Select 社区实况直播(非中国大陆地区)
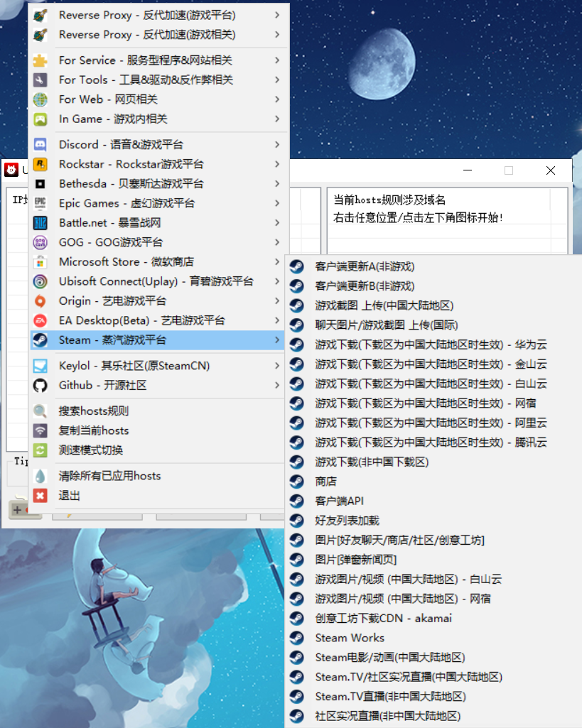Viewport: 582px width, 728px height. pyautogui.click(x=433, y=716)
